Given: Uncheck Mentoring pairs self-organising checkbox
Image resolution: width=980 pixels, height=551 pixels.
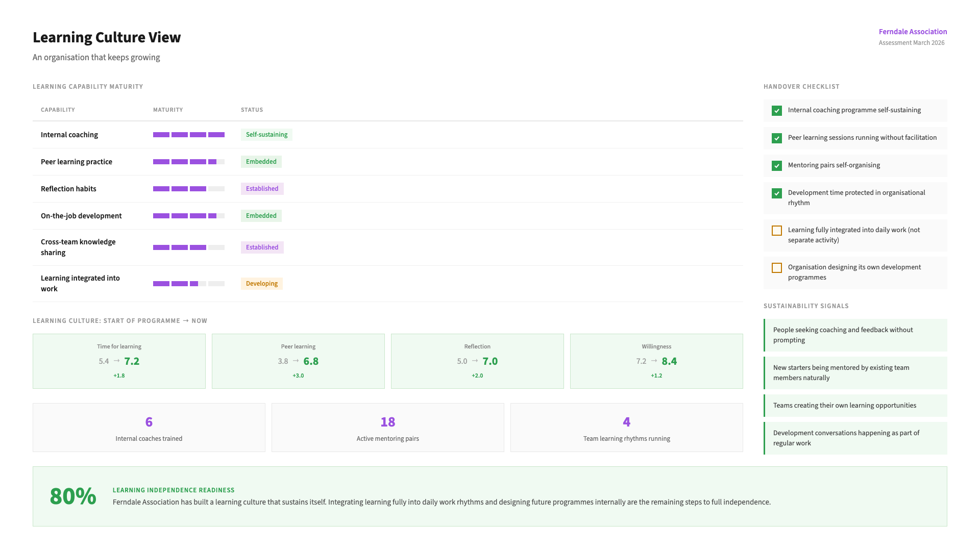Looking at the screenshot, I should pos(777,166).
